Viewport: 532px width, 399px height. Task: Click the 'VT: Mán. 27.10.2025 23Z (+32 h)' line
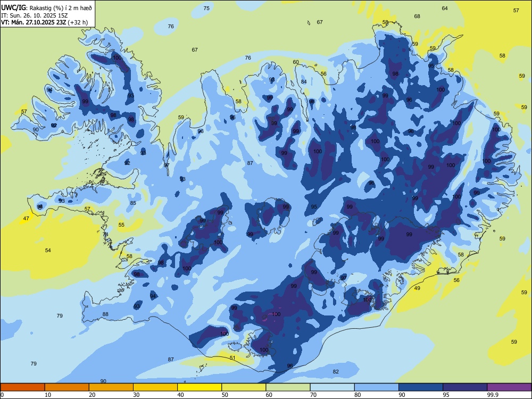click(44, 22)
